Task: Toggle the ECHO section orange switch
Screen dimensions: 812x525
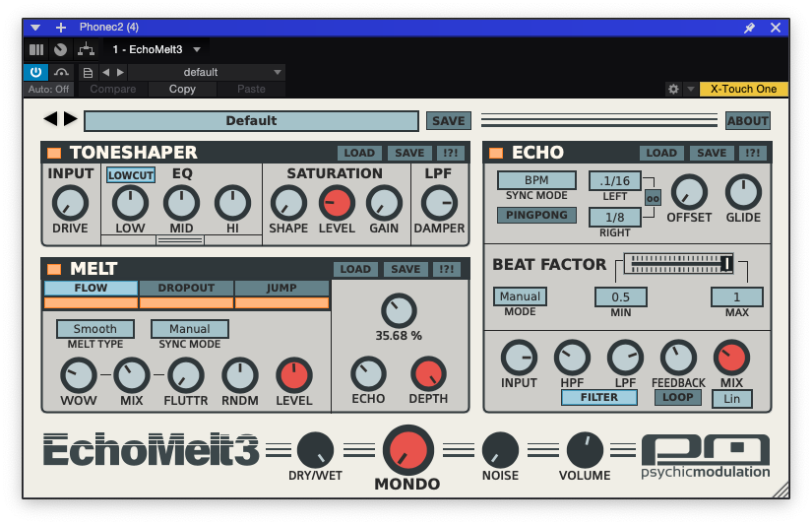Action: pos(496,153)
